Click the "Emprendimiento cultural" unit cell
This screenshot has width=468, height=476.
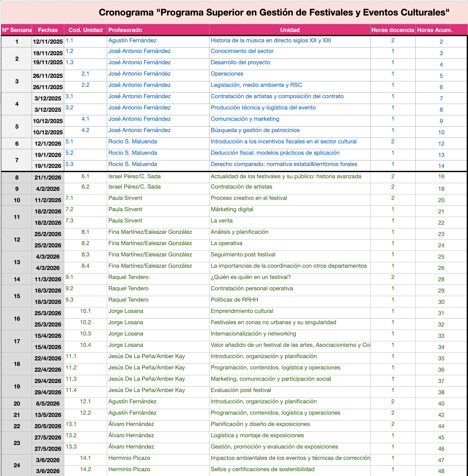(242, 311)
